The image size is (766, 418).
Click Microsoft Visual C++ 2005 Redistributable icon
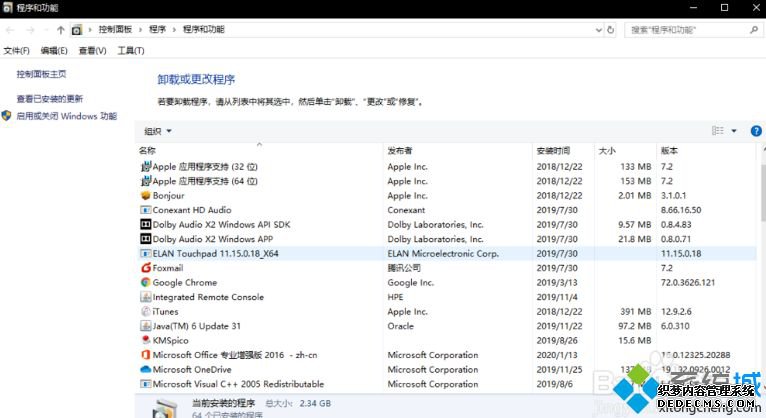[x=146, y=384]
